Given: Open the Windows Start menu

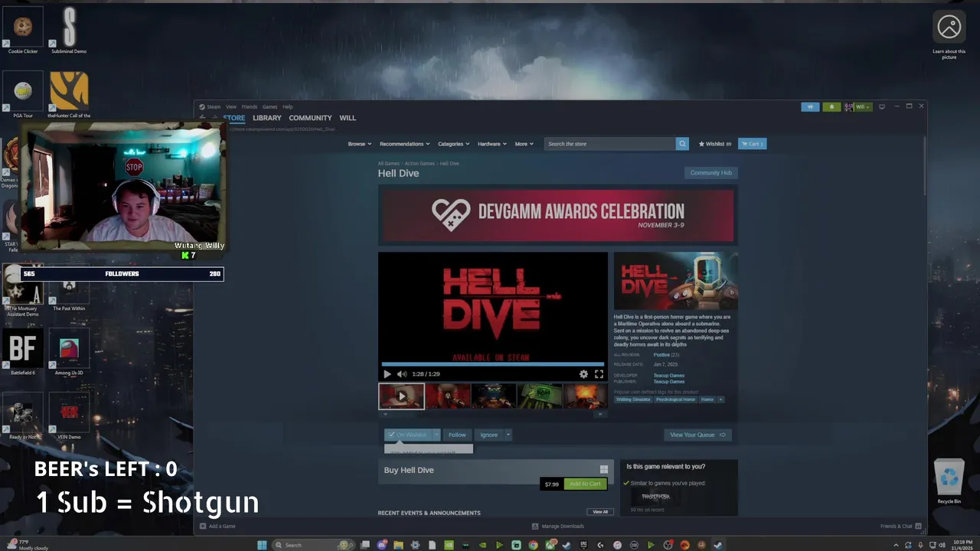Looking at the screenshot, I should (x=262, y=545).
